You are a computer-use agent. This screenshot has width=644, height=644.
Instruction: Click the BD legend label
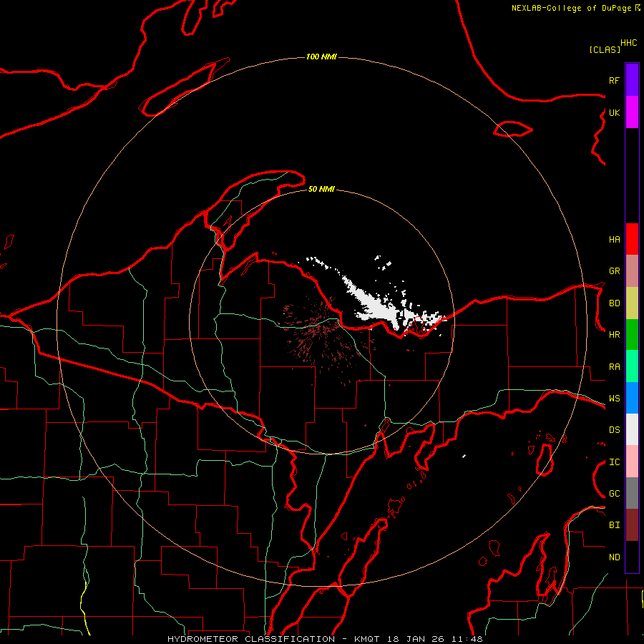pyautogui.click(x=615, y=303)
